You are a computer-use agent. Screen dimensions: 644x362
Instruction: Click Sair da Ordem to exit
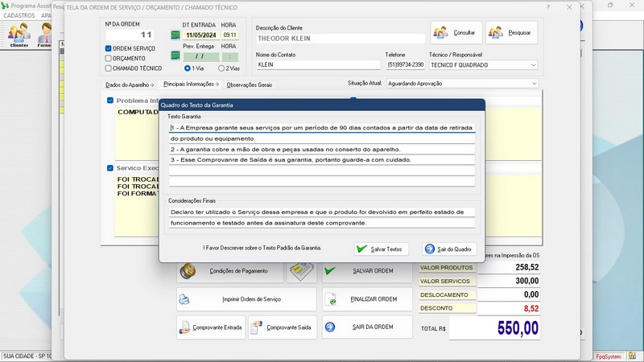coord(367,327)
